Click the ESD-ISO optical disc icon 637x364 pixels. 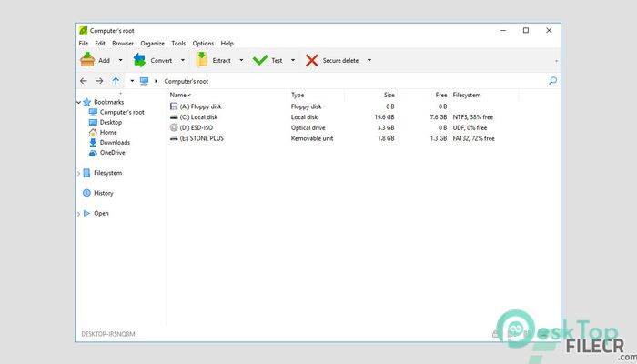tap(174, 127)
